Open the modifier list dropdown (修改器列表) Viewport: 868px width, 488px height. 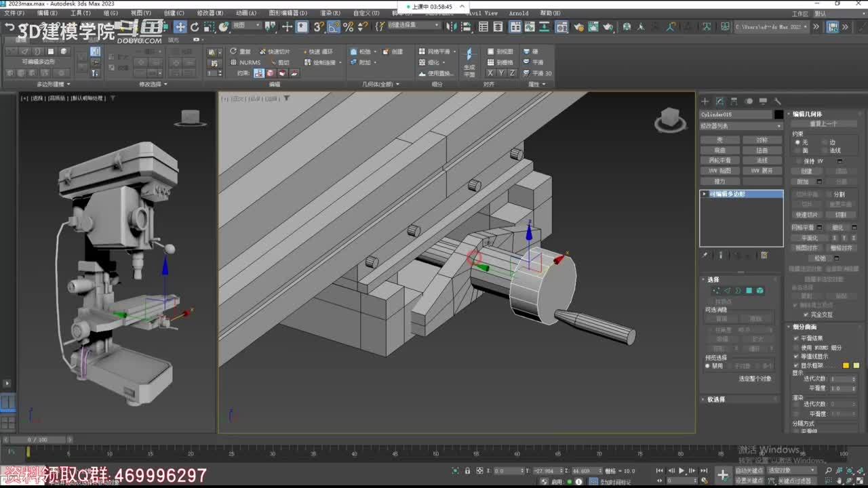741,126
